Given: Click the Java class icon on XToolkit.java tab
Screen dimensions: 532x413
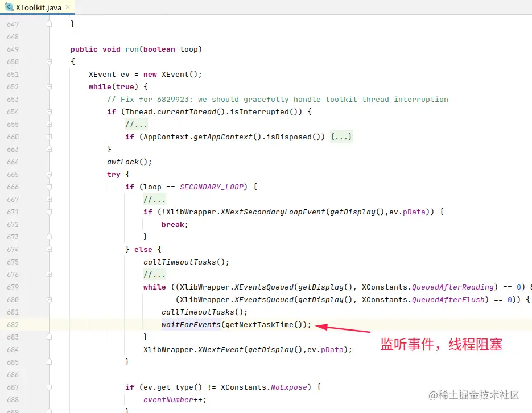Looking at the screenshot, I should click(9, 7).
